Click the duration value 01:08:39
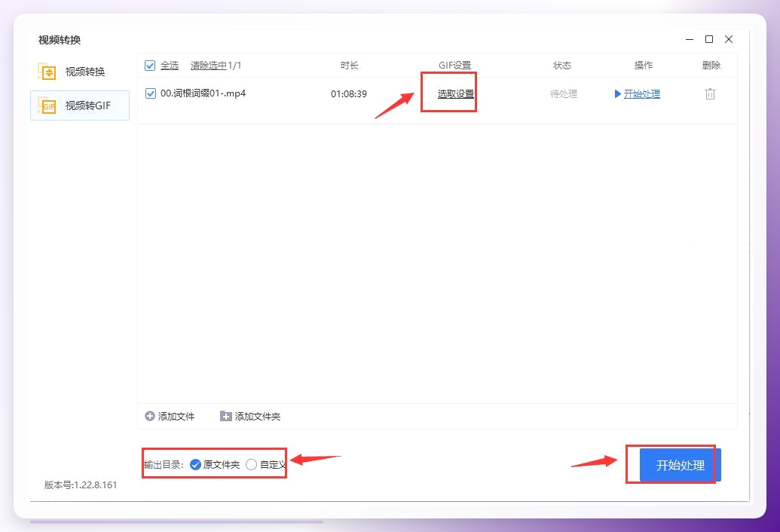This screenshot has width=780, height=532. (x=349, y=94)
